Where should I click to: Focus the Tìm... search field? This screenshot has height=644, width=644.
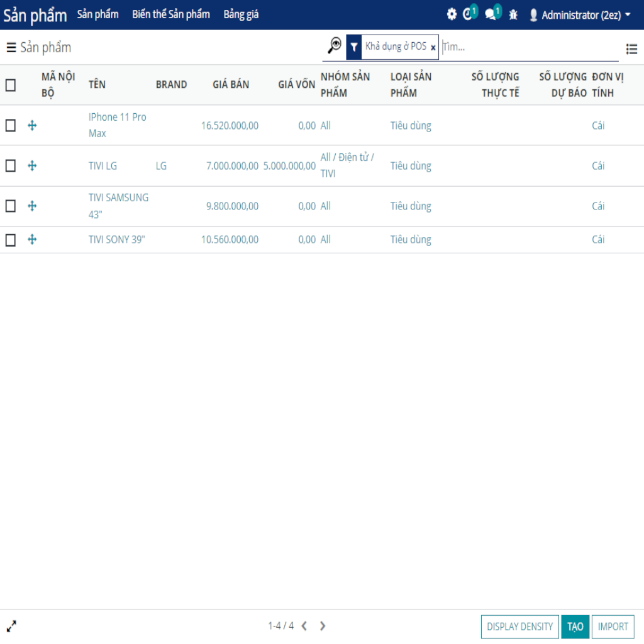528,47
